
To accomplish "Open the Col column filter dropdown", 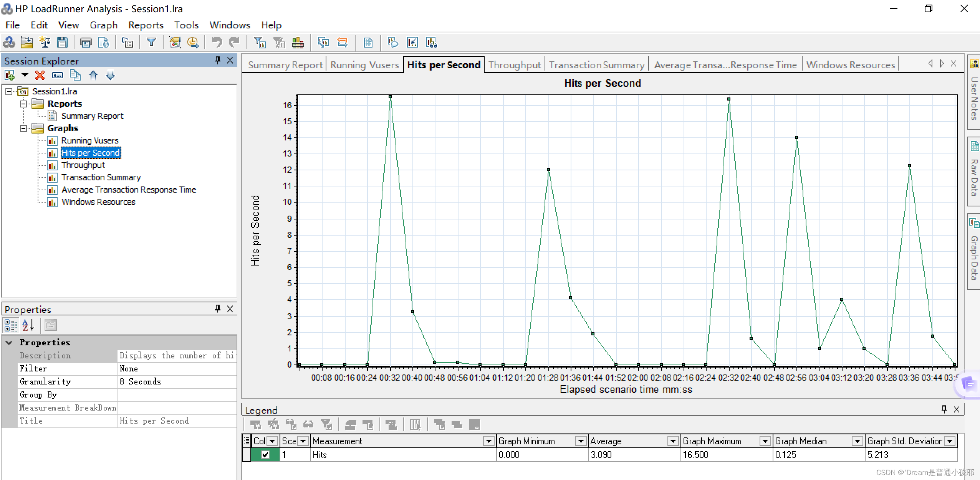I will click(273, 441).
